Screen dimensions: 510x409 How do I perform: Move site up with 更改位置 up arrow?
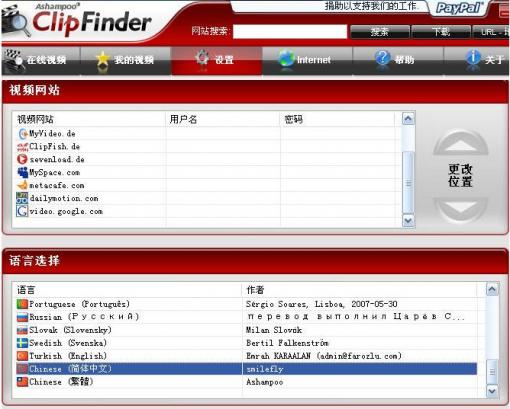tap(461, 143)
